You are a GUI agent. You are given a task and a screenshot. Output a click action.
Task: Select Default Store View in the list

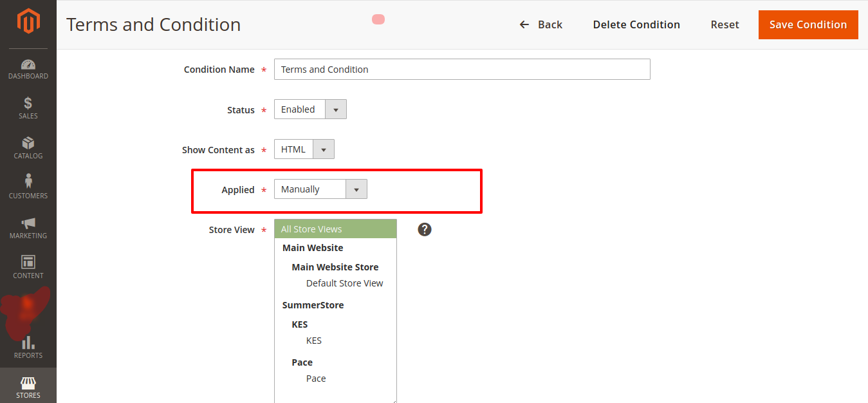(x=344, y=283)
